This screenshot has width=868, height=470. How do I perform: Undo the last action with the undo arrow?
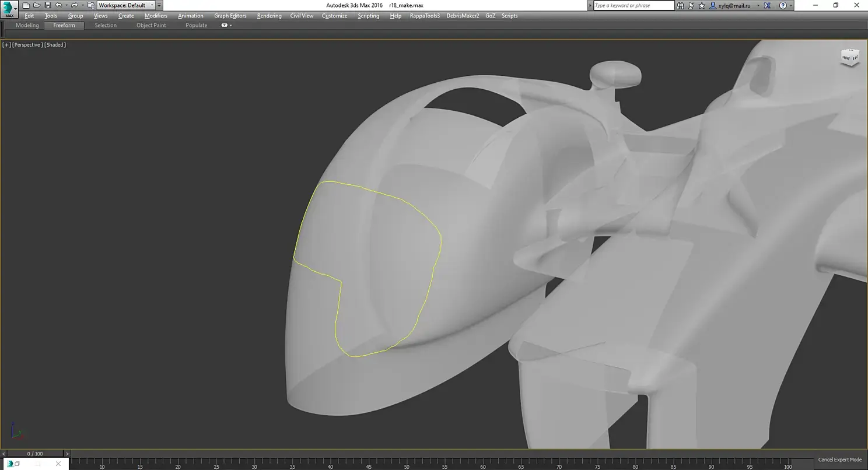tap(58, 5)
